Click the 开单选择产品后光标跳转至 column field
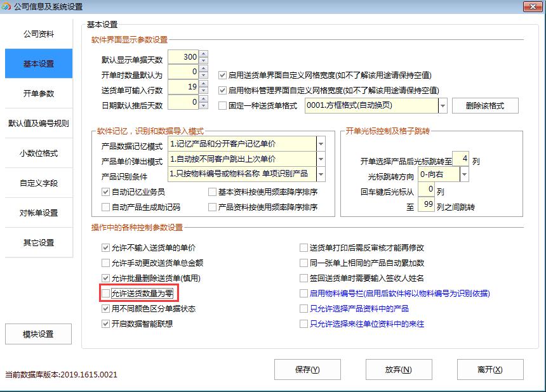This screenshot has width=546, height=392. 460,159
